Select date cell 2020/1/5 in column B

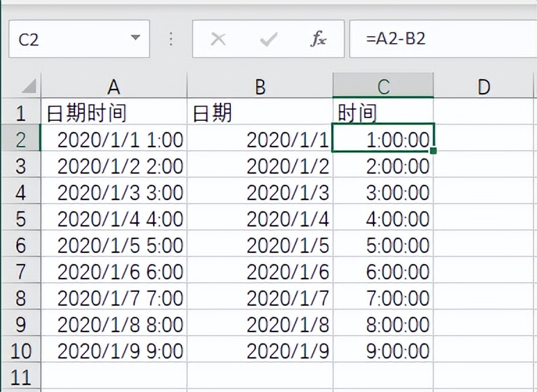pyautogui.click(x=260, y=243)
